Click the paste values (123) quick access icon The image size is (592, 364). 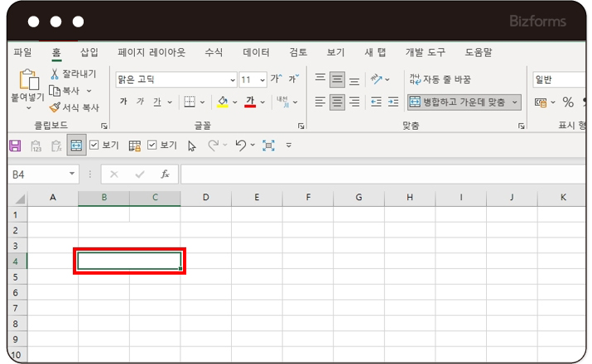pos(36,146)
